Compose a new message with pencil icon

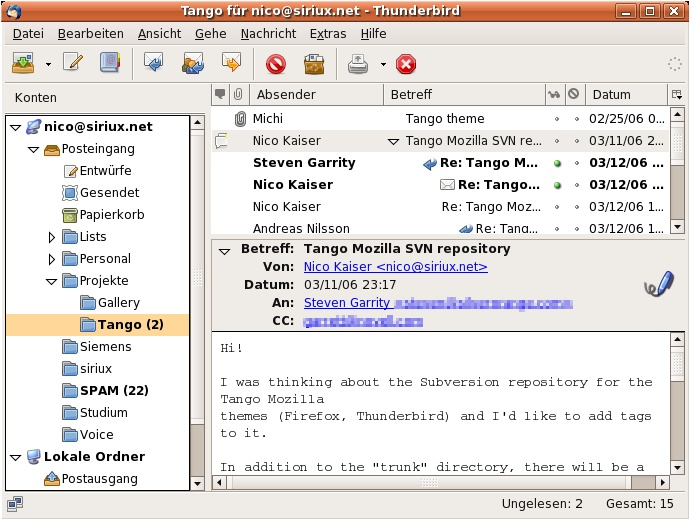tap(73, 62)
